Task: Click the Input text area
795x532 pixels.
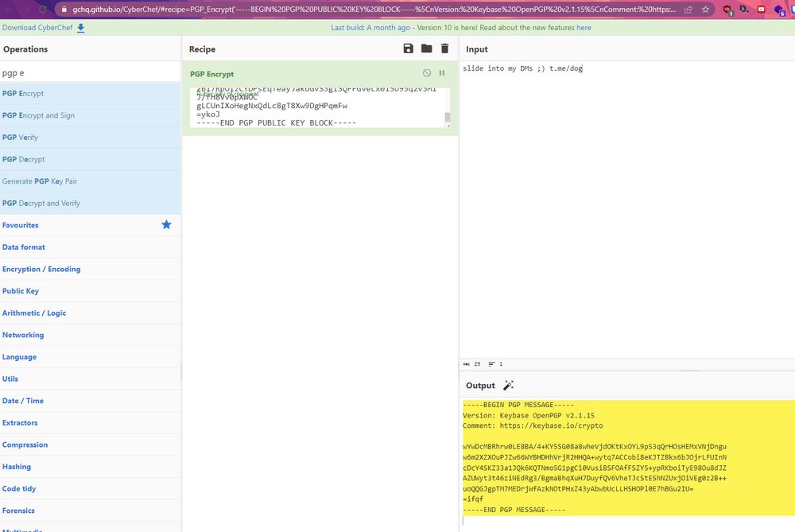Action: [x=626, y=210]
